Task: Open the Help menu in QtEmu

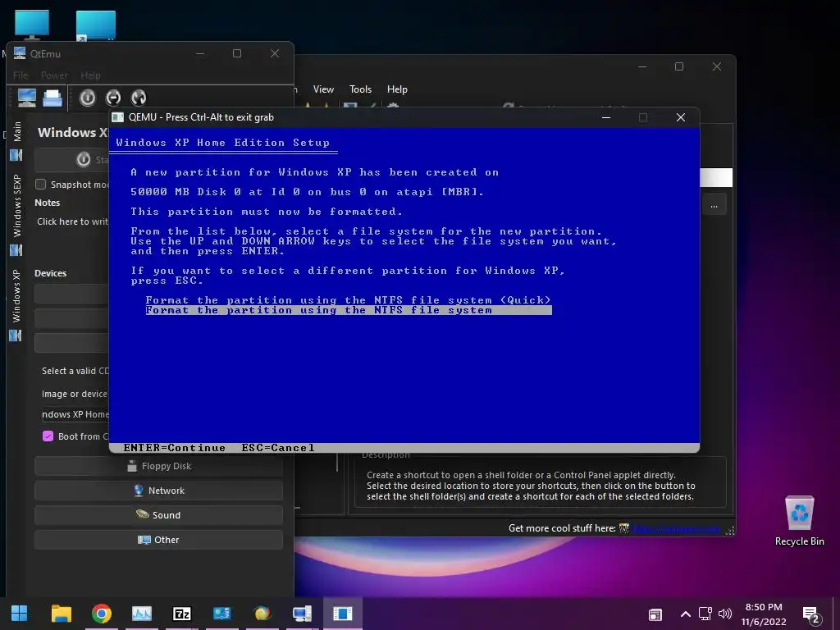Action: pyautogui.click(x=90, y=75)
